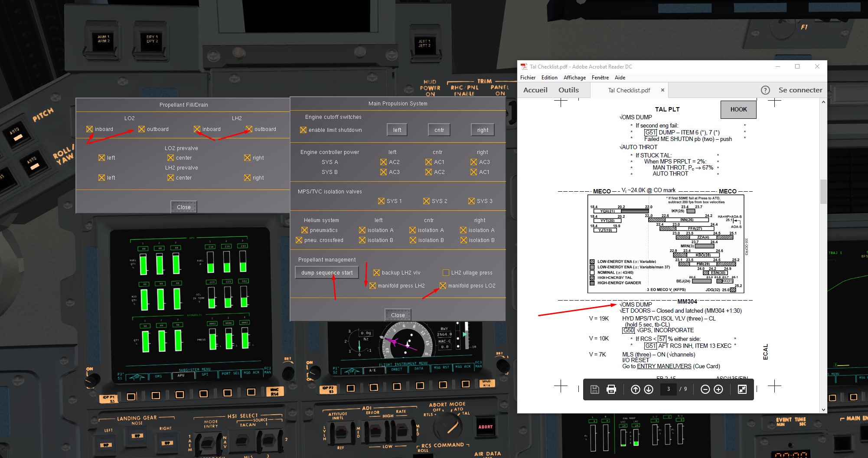This screenshot has height=458, width=868.
Task: Toggle LO2 inboard fill/drain checkbox
Action: point(89,129)
